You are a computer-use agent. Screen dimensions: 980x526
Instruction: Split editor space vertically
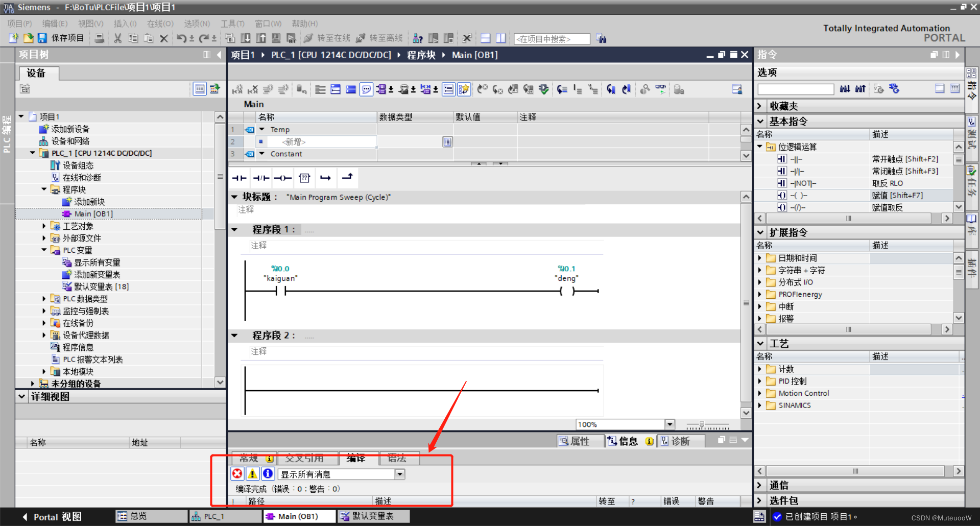[501, 38]
